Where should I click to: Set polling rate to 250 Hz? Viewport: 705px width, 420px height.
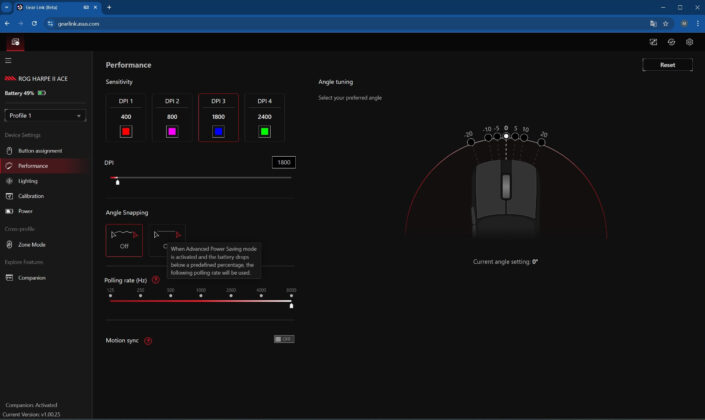(141, 295)
